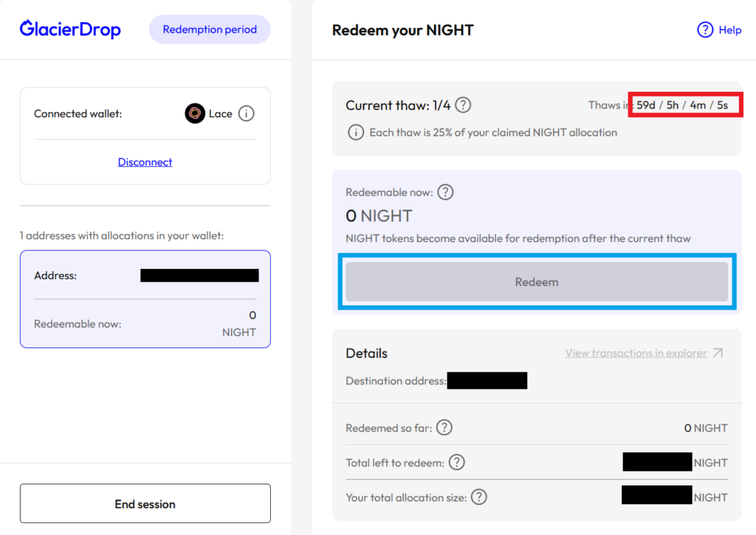This screenshot has height=535, width=756.
Task: Show the Current thaw help tooltip
Action: [463, 105]
